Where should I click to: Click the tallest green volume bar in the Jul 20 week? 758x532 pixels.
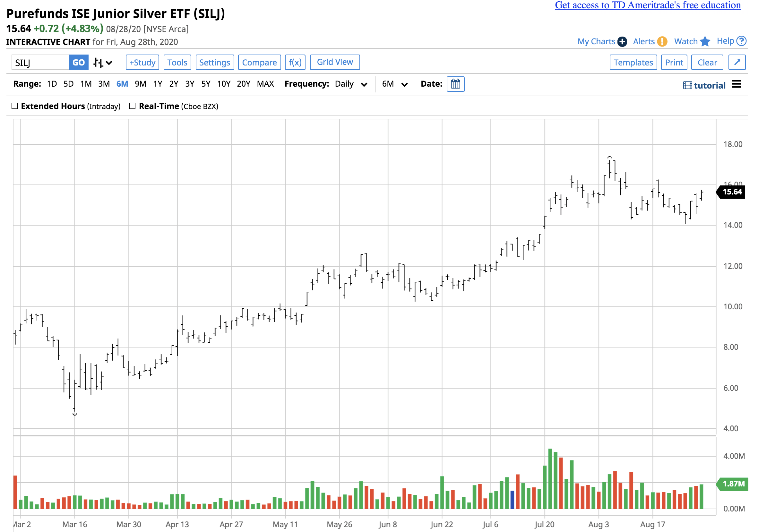pos(550,478)
